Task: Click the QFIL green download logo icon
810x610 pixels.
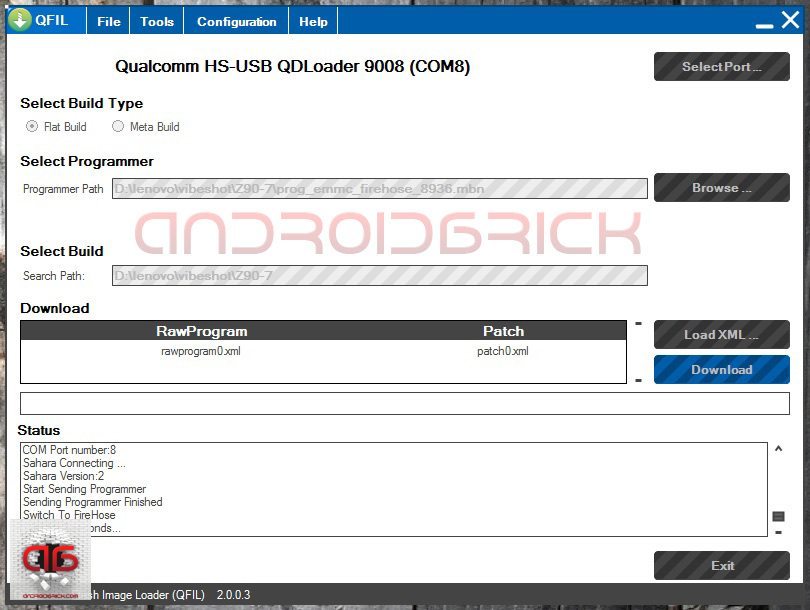Action: (20, 20)
